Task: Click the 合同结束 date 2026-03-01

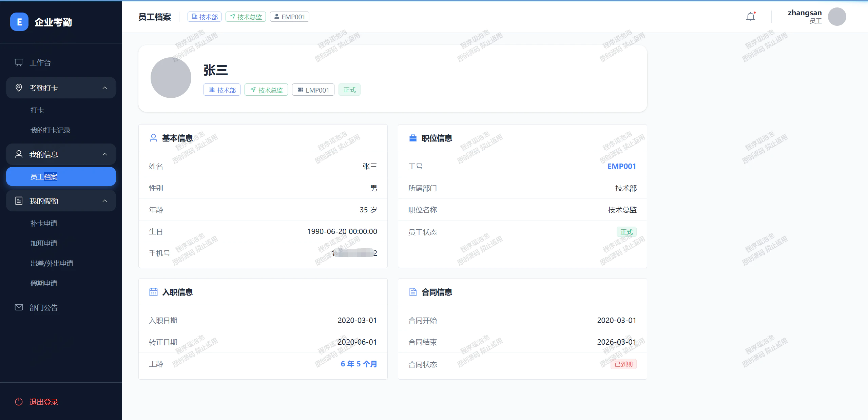Action: (x=617, y=342)
